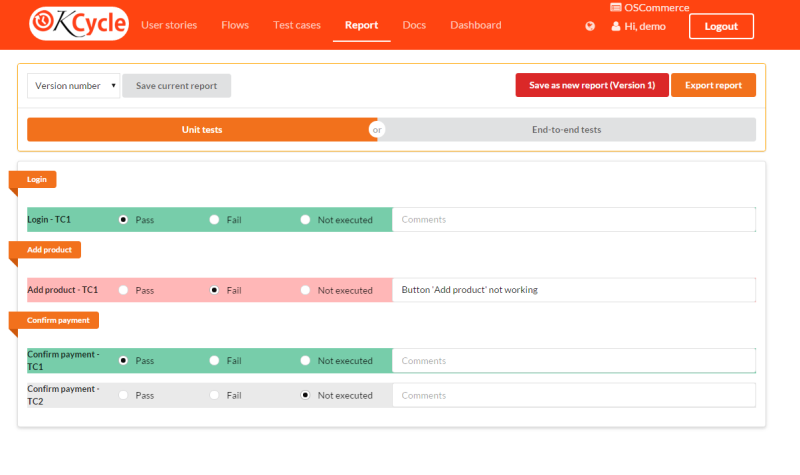Screen dimensions: 800x475
Task: Click the Export report button
Action: coord(713,85)
